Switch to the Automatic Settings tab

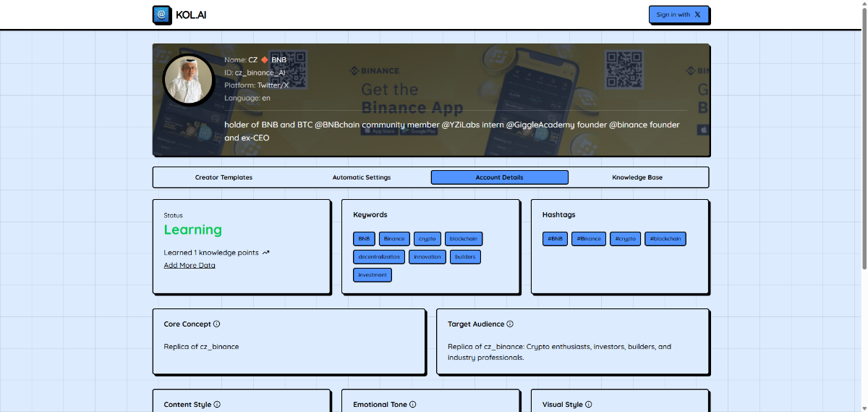[362, 177]
